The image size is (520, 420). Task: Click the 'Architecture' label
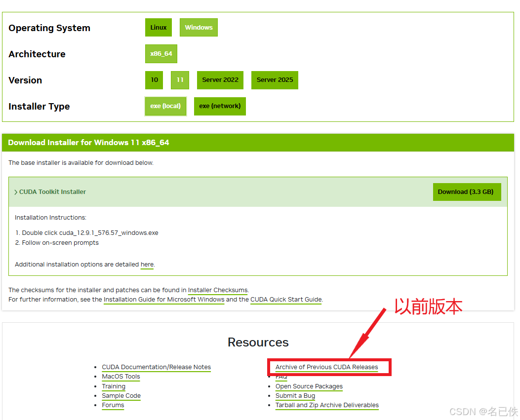tap(37, 54)
